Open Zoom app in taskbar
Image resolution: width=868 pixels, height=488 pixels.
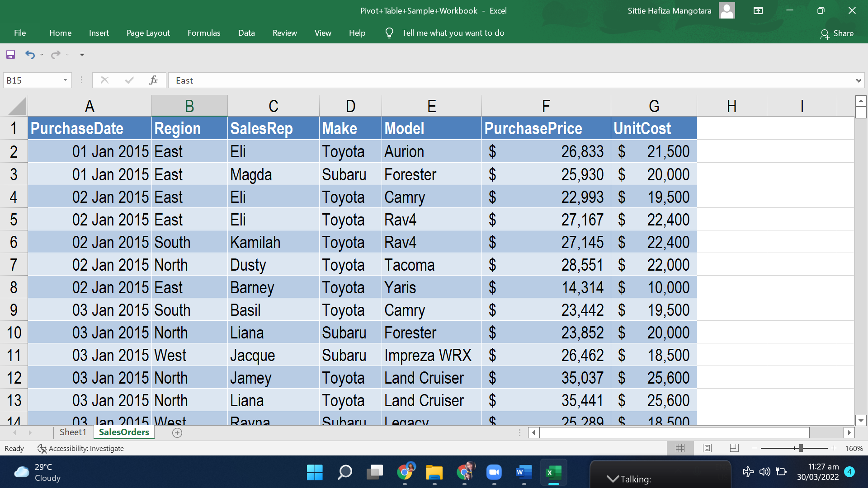coord(494,473)
